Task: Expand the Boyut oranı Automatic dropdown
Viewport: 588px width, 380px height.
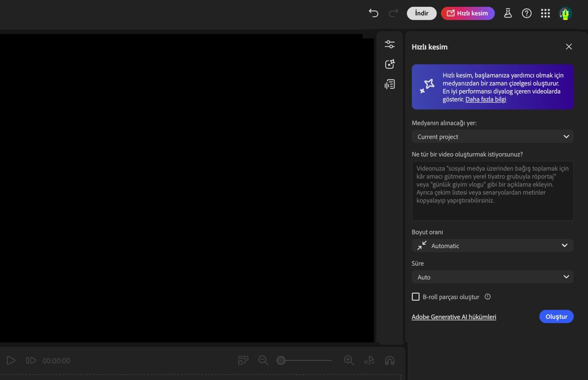Action: [492, 245]
